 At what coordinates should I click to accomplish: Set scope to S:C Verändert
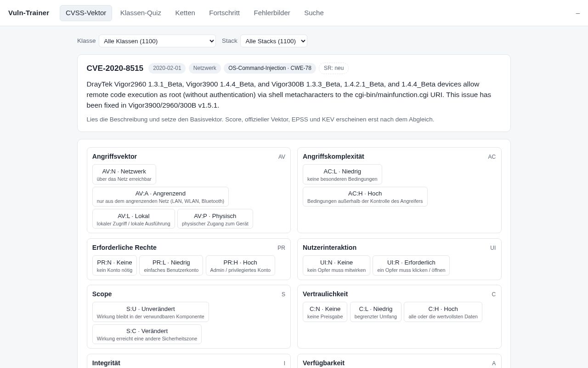(x=147, y=334)
